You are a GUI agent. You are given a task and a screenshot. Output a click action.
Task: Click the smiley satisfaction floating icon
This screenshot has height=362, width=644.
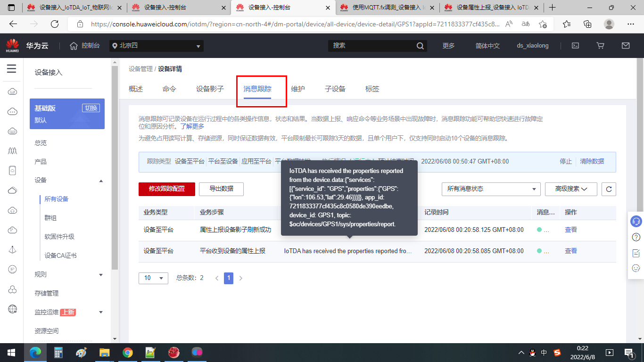click(x=636, y=268)
